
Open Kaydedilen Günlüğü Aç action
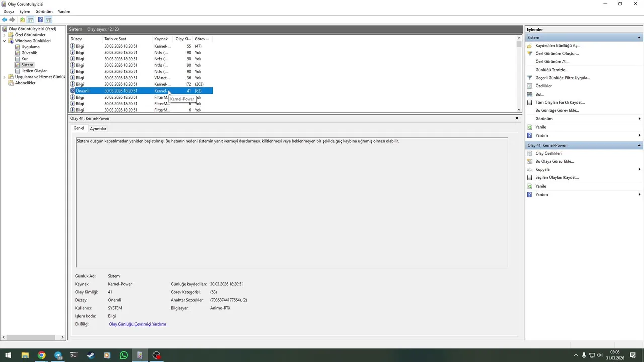click(x=557, y=46)
